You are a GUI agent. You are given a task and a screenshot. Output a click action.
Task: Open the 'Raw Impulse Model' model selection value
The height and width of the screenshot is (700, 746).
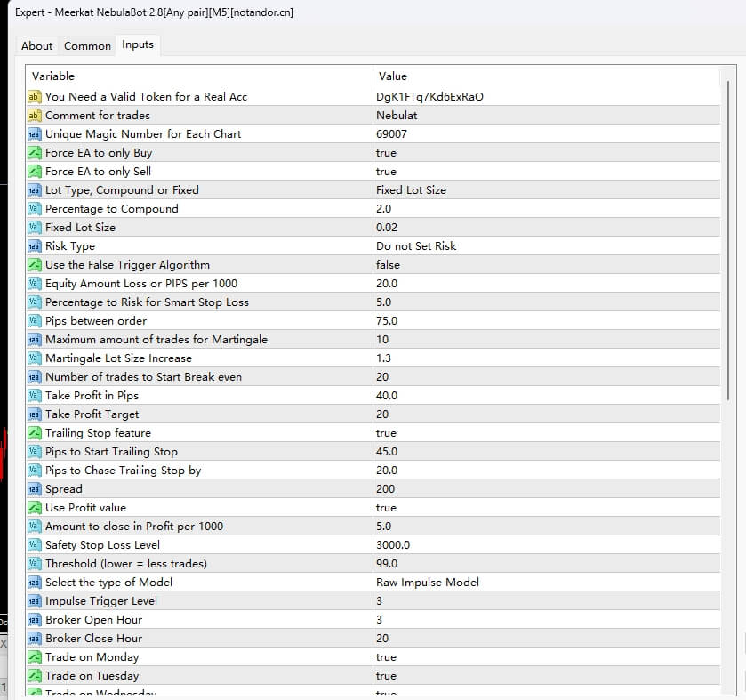(x=427, y=582)
